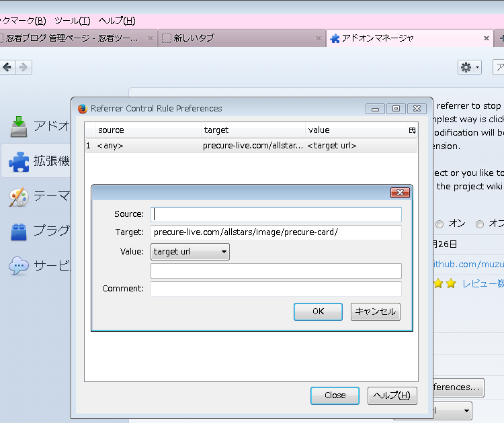The height and width of the screenshot is (423, 504).
Task: Click the キャンセル button
Action: pos(376,312)
